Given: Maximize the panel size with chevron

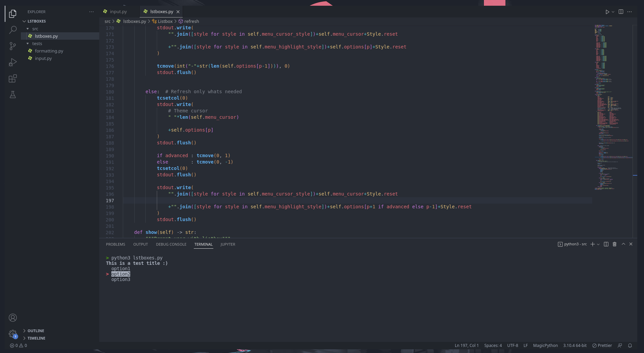Looking at the screenshot, I should click(x=623, y=244).
